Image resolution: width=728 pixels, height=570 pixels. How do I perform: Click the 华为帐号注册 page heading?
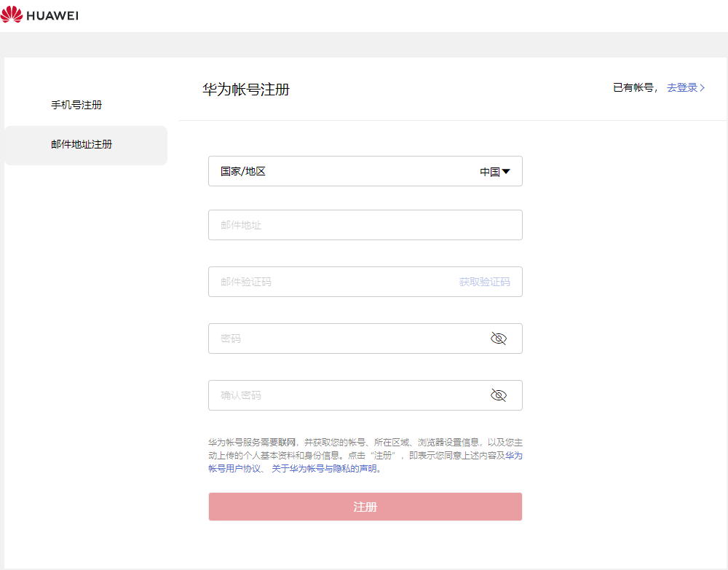pyautogui.click(x=246, y=89)
